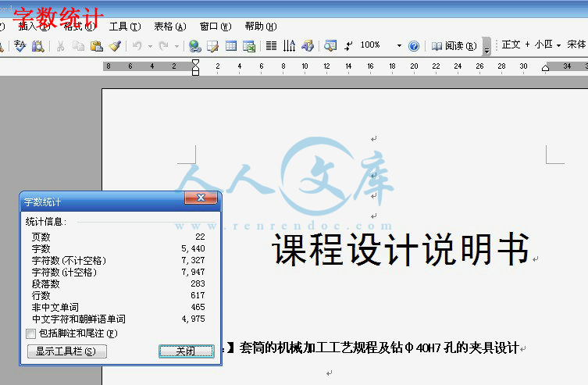This screenshot has height=385, width=588.
Task: Enable 包括脚注和尾注 checkbox
Action: coord(30,333)
